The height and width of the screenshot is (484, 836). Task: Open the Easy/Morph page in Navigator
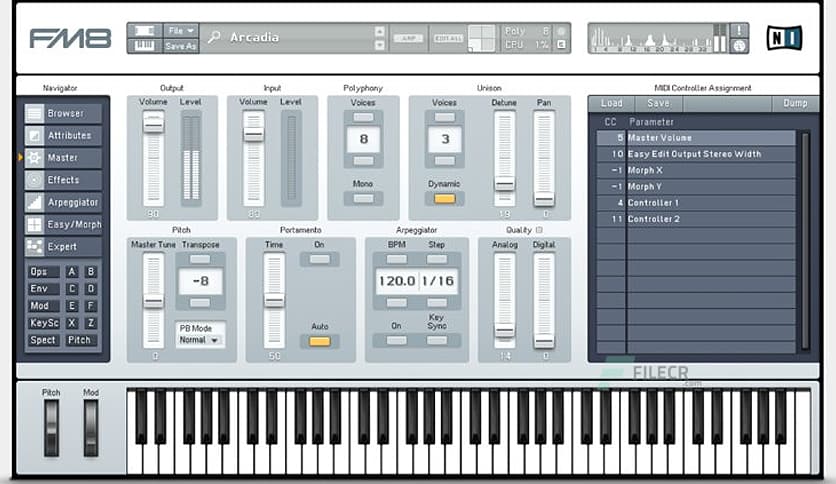point(63,224)
